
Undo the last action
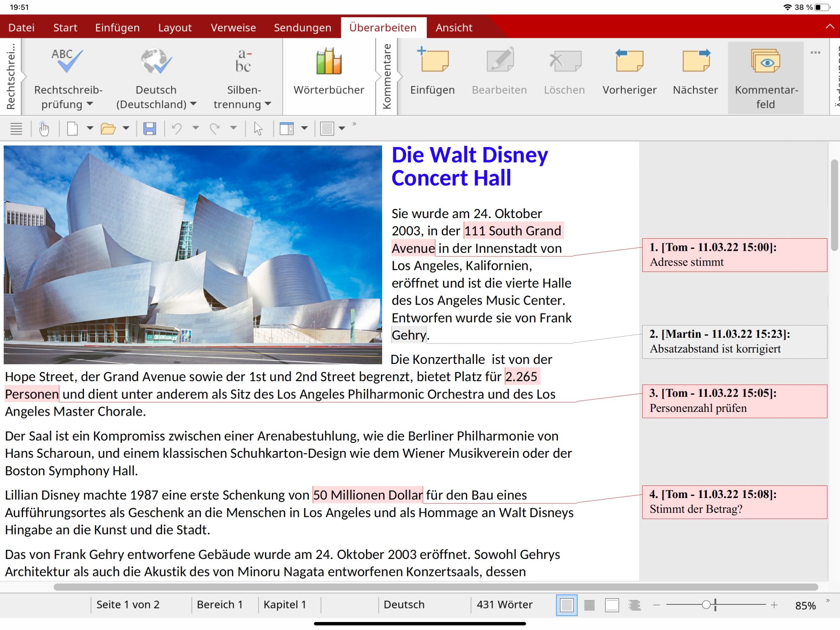coord(176,129)
